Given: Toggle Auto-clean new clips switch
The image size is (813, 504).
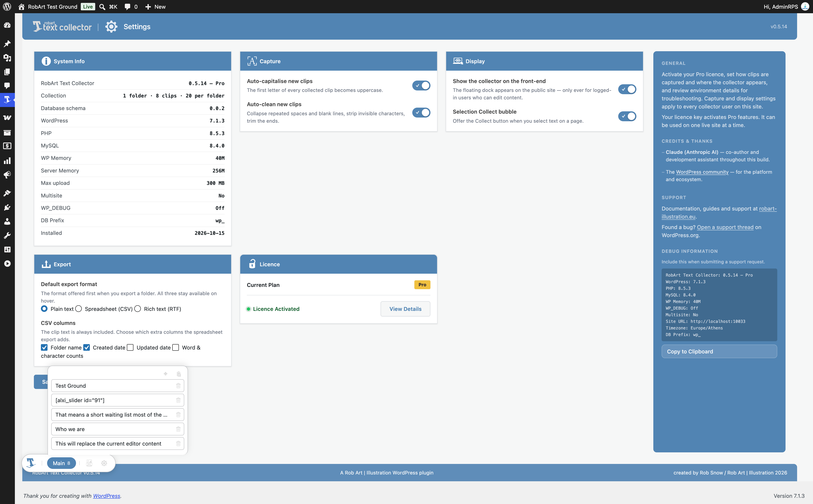Looking at the screenshot, I should [421, 113].
